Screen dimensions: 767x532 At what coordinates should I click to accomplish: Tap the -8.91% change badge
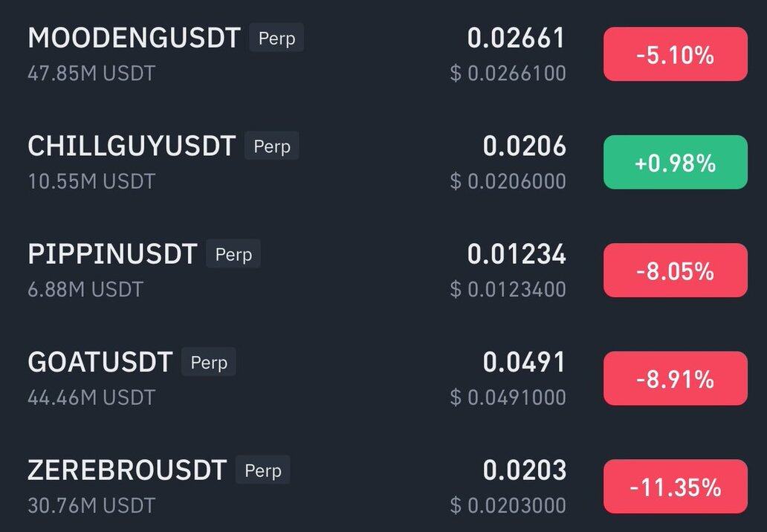click(x=675, y=378)
